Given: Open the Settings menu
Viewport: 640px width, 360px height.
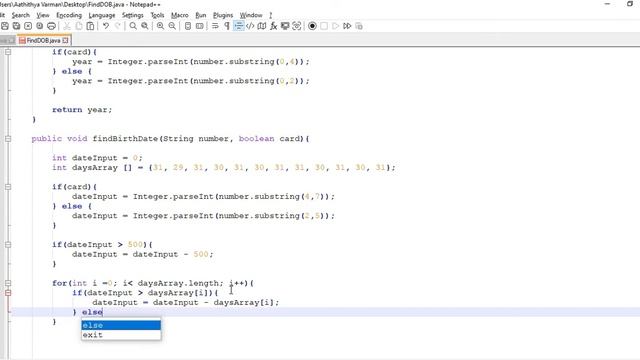Looking at the screenshot, I should pyautogui.click(x=133, y=15).
